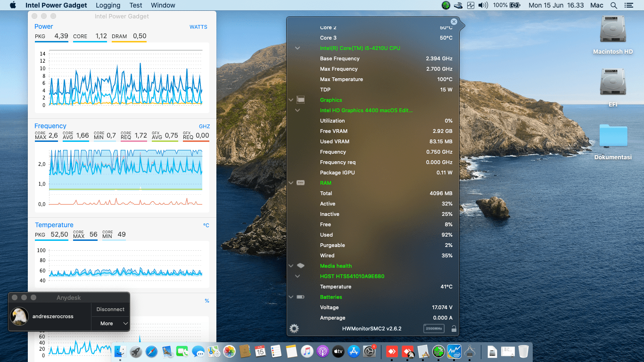This screenshot has height=362, width=644.
Task: Click Disconnect in Anydesk window
Action: click(x=110, y=309)
